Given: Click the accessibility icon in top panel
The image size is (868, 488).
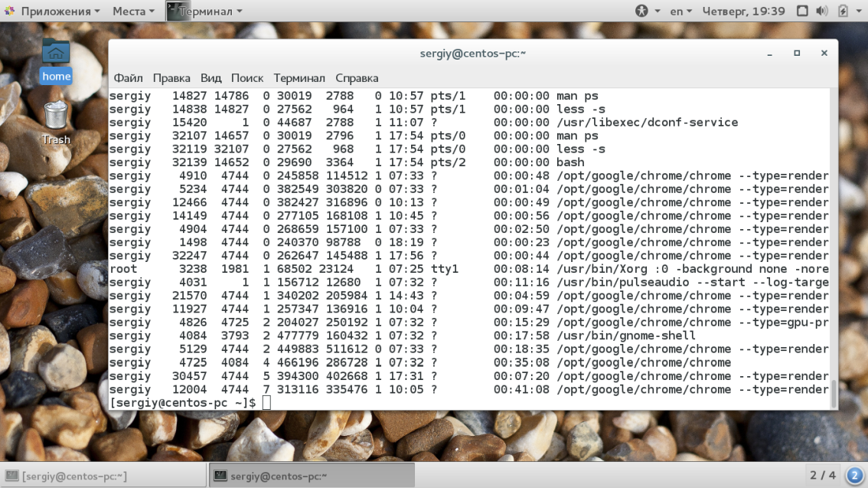Looking at the screenshot, I should tap(641, 11).
